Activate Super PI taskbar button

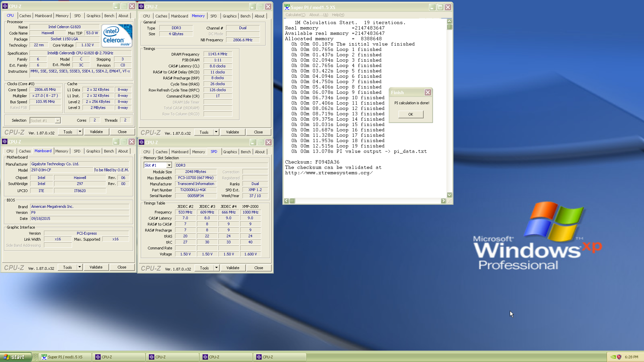(65, 357)
